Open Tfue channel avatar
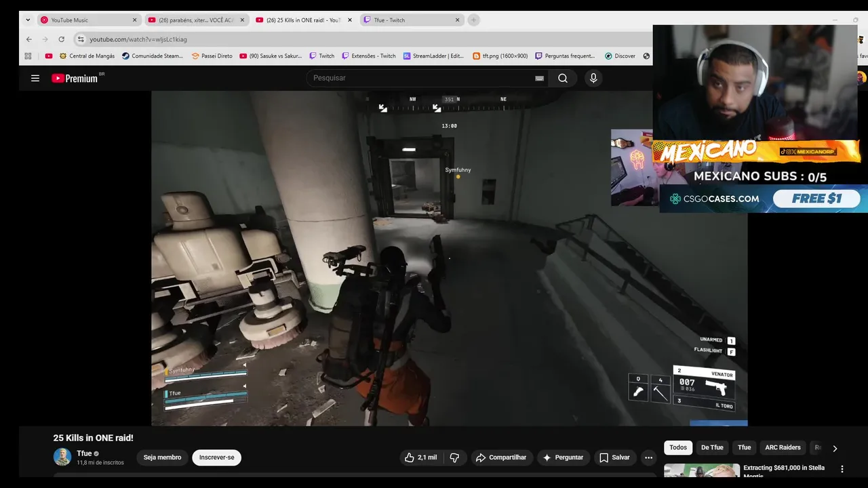The image size is (868, 488). tap(62, 457)
